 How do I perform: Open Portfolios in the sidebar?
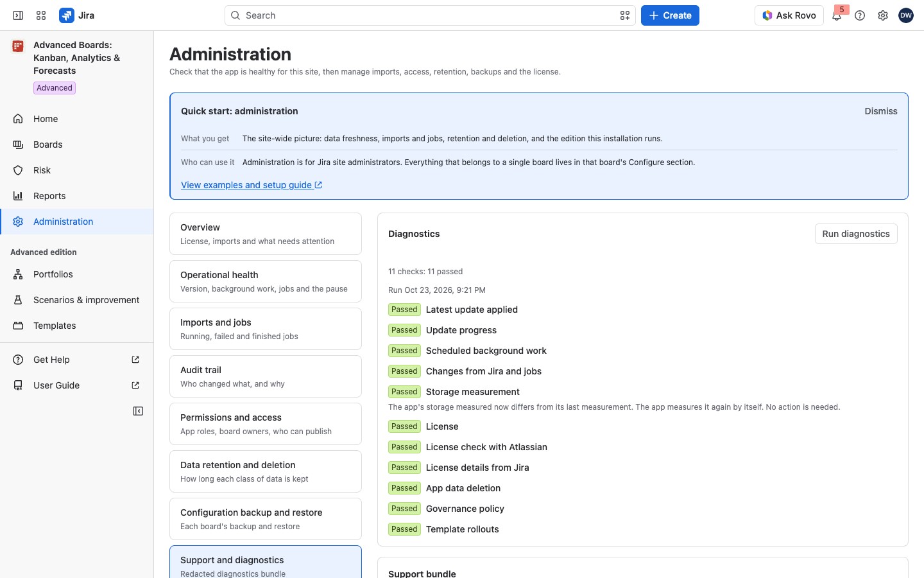pyautogui.click(x=77, y=274)
